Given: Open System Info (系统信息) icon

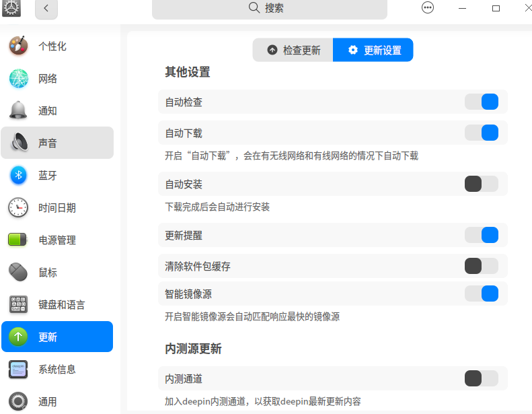Looking at the screenshot, I should [x=18, y=369].
